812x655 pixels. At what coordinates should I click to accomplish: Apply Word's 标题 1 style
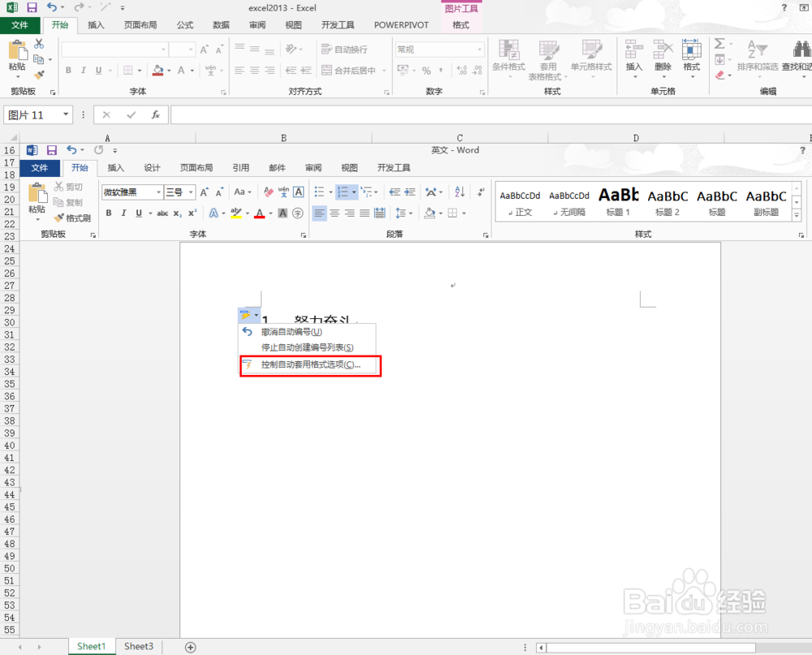(618, 202)
